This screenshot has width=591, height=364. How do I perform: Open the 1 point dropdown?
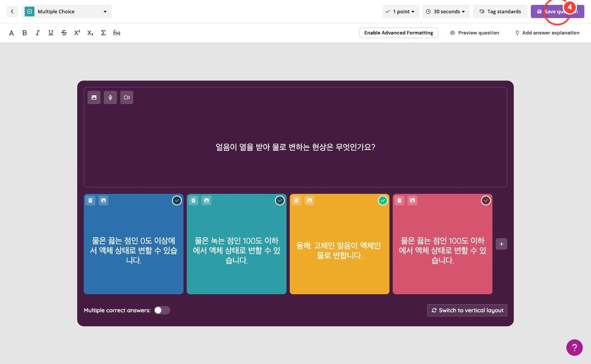click(x=400, y=11)
